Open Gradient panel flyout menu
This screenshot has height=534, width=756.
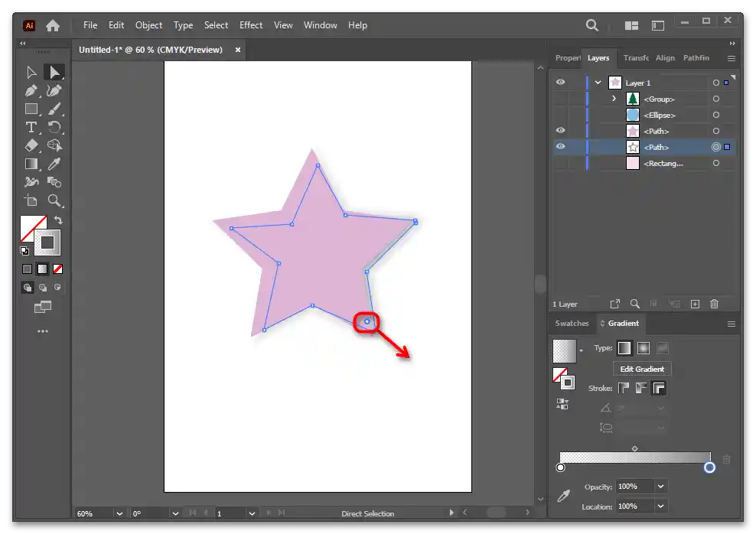(x=732, y=324)
